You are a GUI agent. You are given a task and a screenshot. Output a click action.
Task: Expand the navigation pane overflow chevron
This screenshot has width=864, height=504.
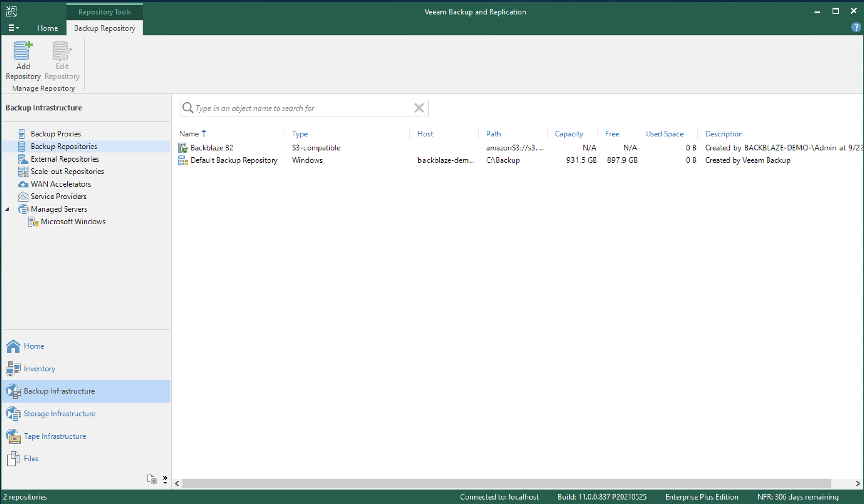coord(165,479)
